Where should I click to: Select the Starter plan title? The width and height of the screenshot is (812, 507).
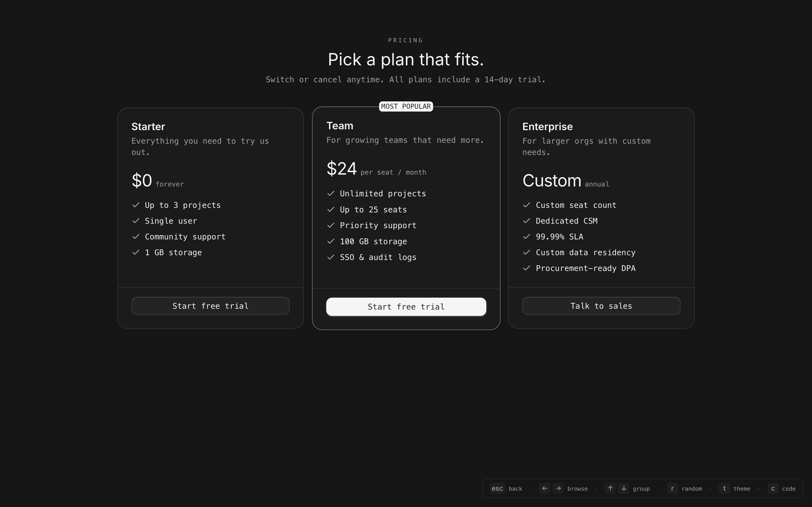pos(148,127)
